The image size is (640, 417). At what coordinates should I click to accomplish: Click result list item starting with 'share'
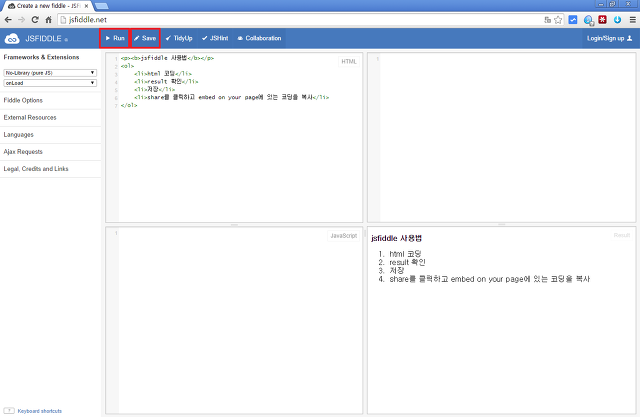pos(489,279)
